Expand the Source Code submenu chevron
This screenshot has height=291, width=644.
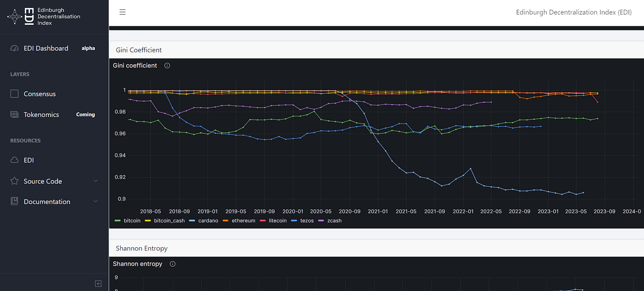click(x=96, y=181)
